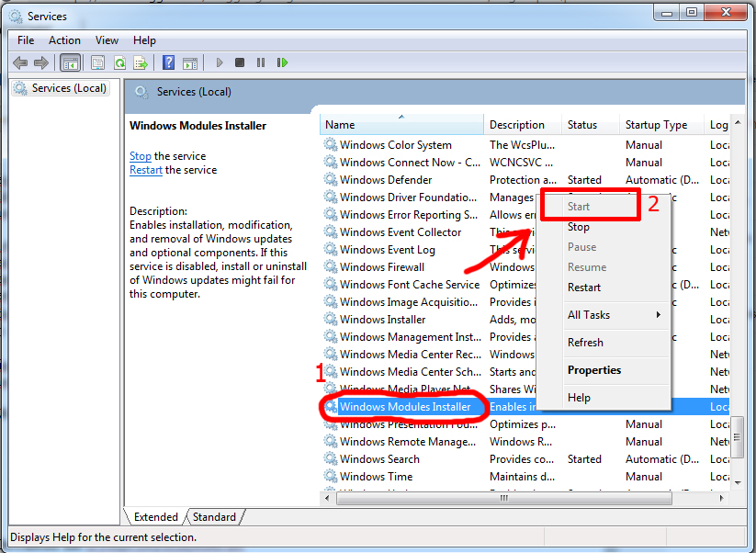This screenshot has width=756, height=553.
Task: Click Started status of Windows Search
Action: click(584, 459)
